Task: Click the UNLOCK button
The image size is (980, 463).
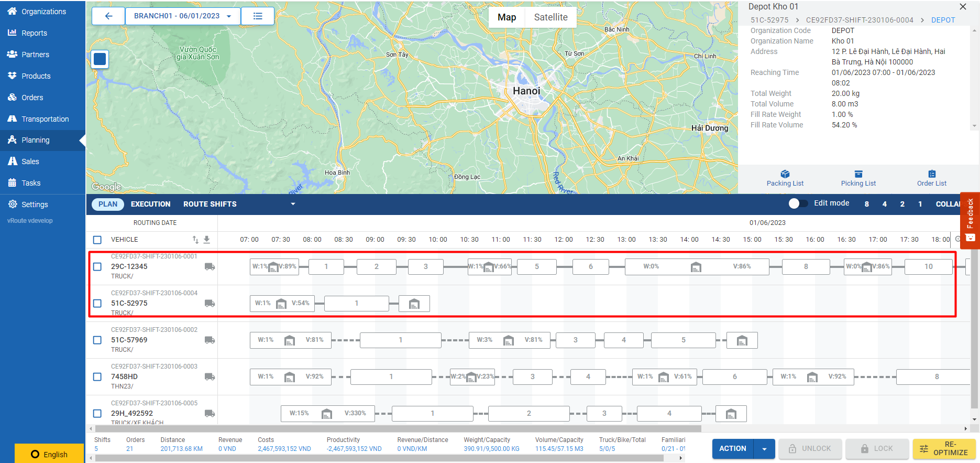Action: [x=810, y=449]
